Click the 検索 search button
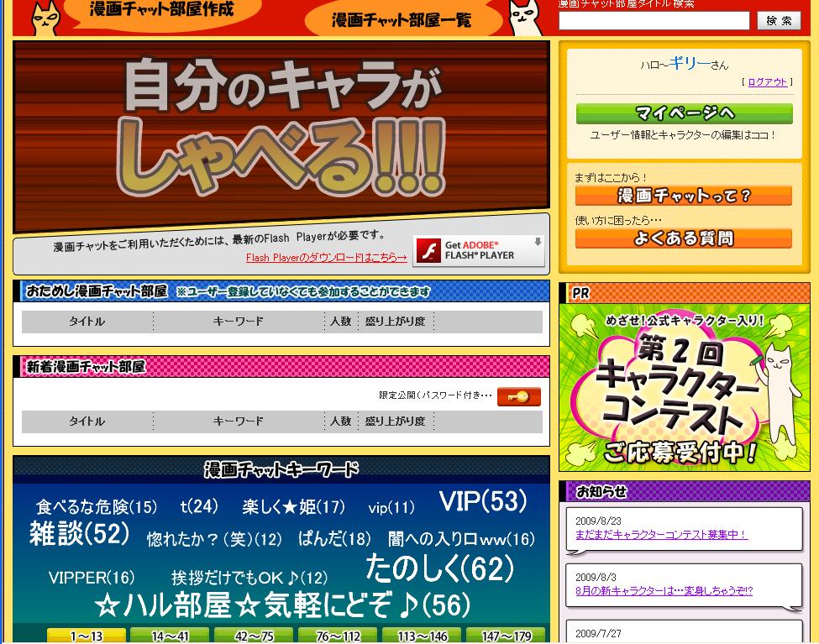This screenshot has height=644, width=819. coord(779,20)
